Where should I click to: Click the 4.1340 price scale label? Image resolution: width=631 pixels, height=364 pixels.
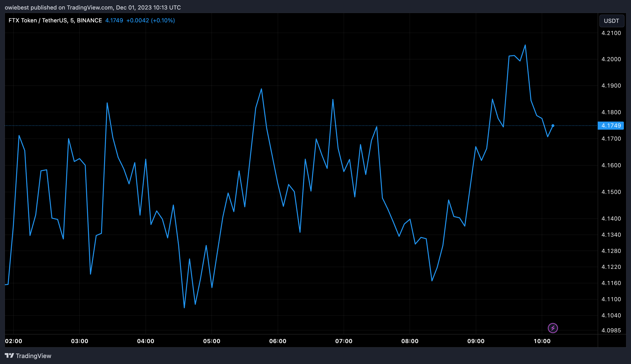point(611,235)
